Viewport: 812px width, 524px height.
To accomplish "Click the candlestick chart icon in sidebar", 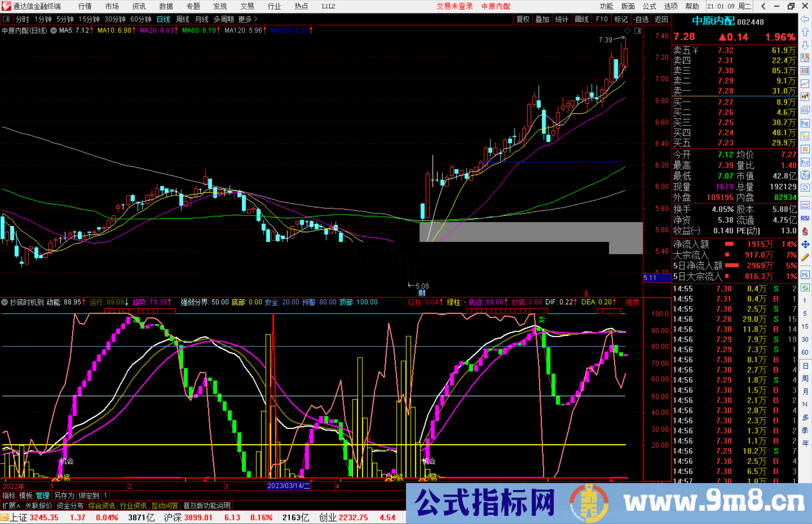I will (x=805, y=97).
